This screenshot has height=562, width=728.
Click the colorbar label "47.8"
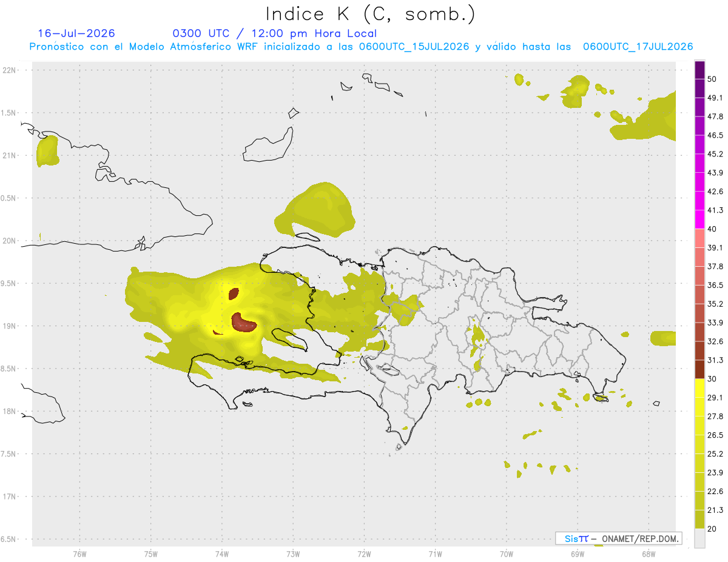click(x=715, y=116)
